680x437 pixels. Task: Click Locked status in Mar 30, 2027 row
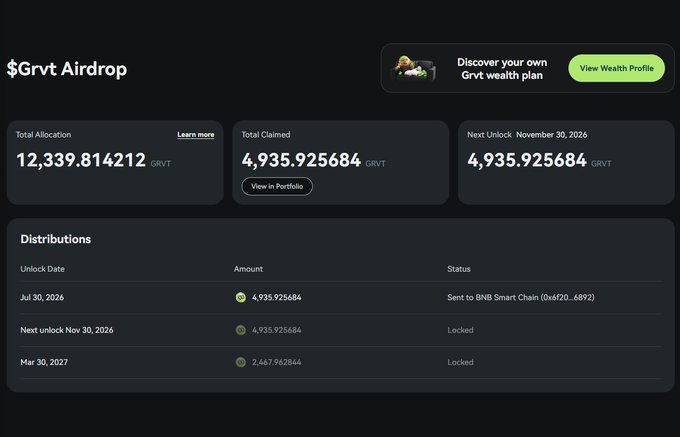461,362
